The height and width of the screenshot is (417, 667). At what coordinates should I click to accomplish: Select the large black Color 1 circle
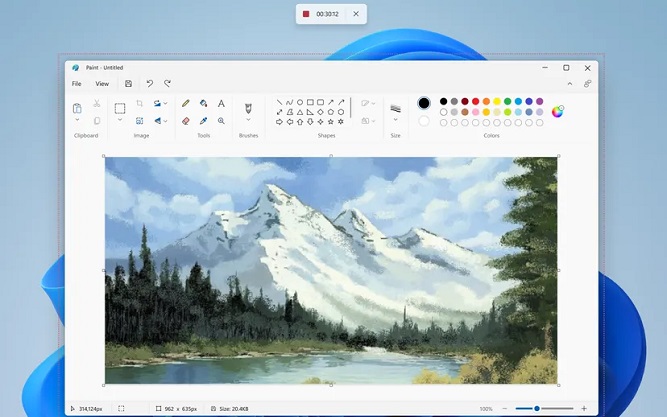[x=424, y=103]
